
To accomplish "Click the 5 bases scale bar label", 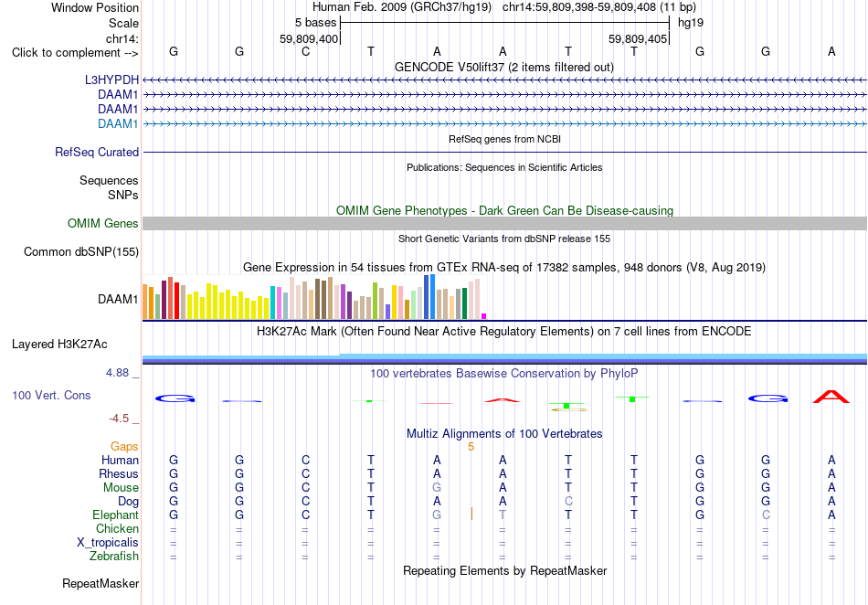I will [x=315, y=23].
